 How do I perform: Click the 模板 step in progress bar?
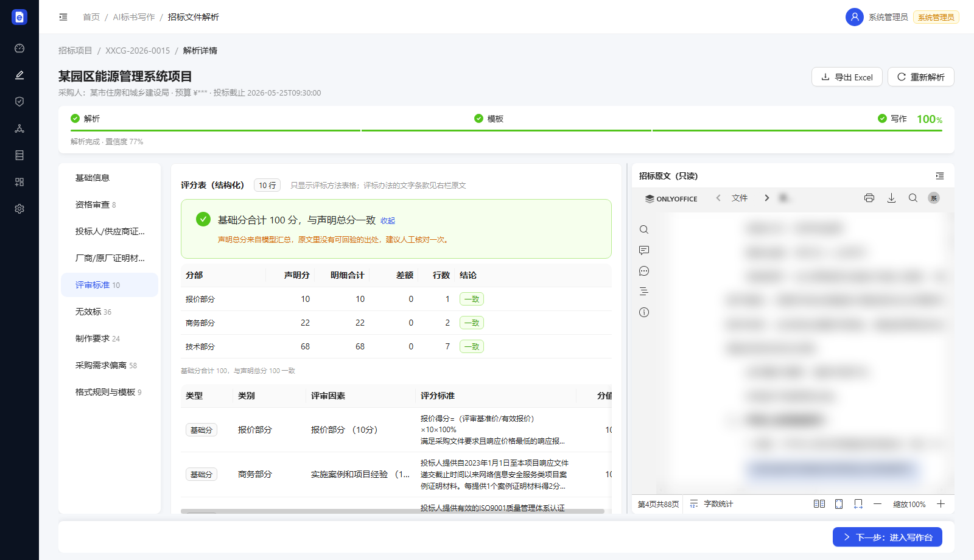(489, 119)
